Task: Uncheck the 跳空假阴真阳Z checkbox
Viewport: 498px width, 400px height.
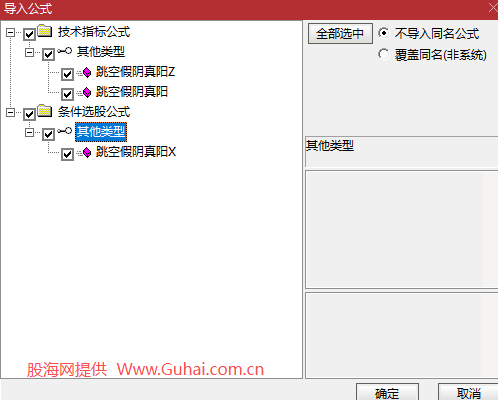Action: click(x=67, y=74)
